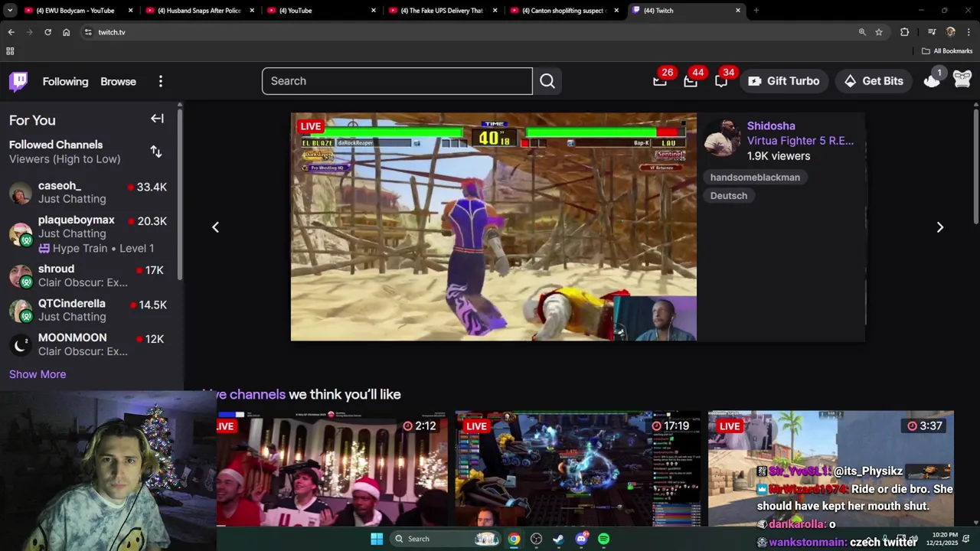Open Shidosha's channel name link
This screenshot has height=551, width=980.
(771, 126)
